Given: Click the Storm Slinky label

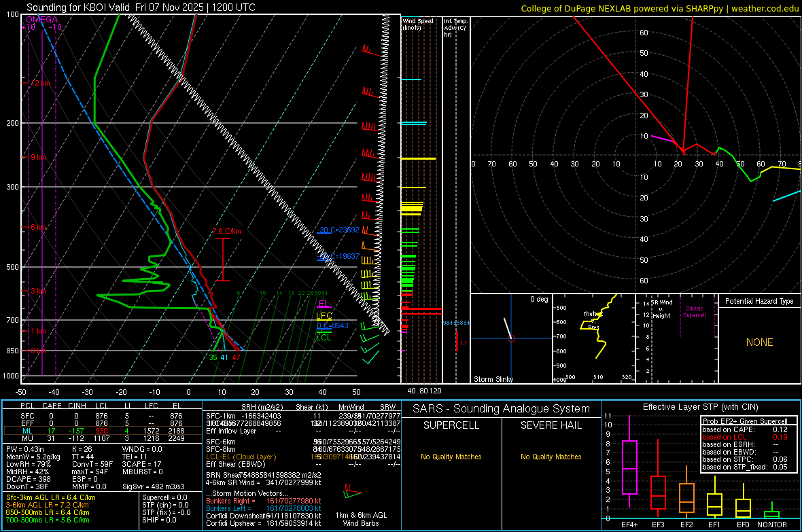Looking at the screenshot, I should [x=493, y=379].
